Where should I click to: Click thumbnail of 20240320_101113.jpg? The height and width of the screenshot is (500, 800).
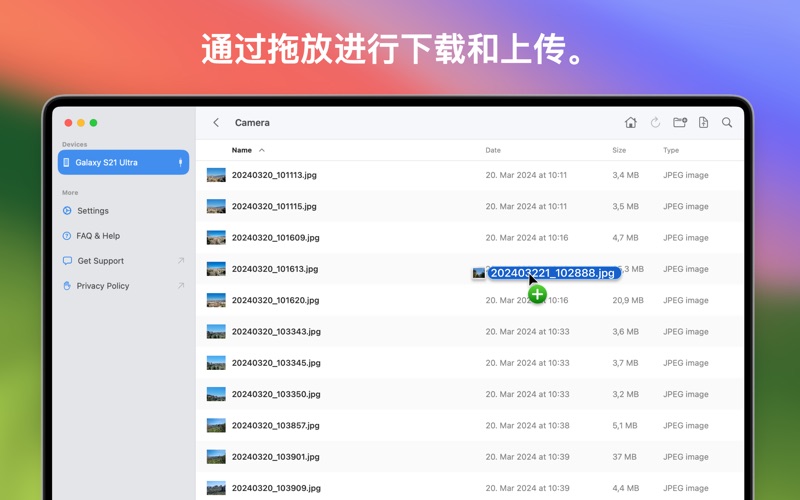tap(216, 175)
